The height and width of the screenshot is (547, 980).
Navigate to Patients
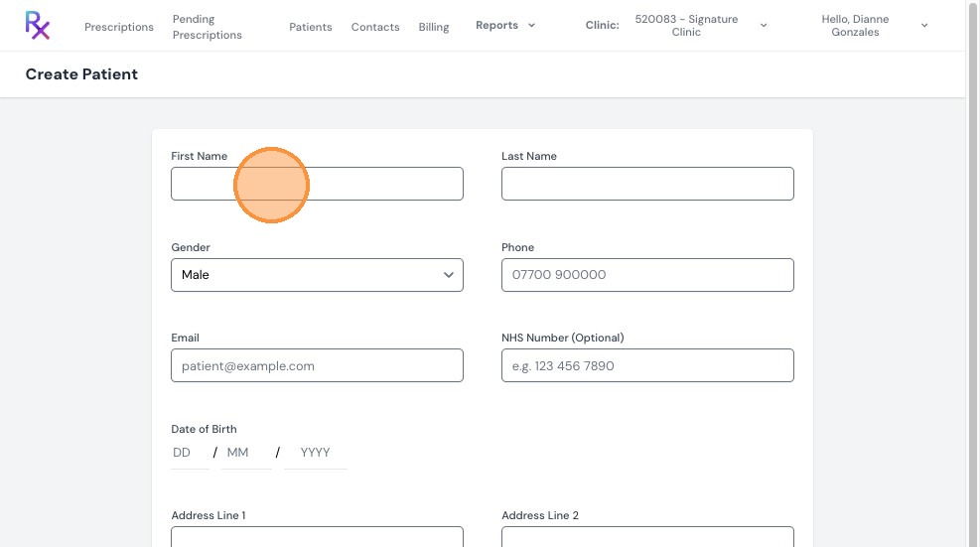(311, 27)
